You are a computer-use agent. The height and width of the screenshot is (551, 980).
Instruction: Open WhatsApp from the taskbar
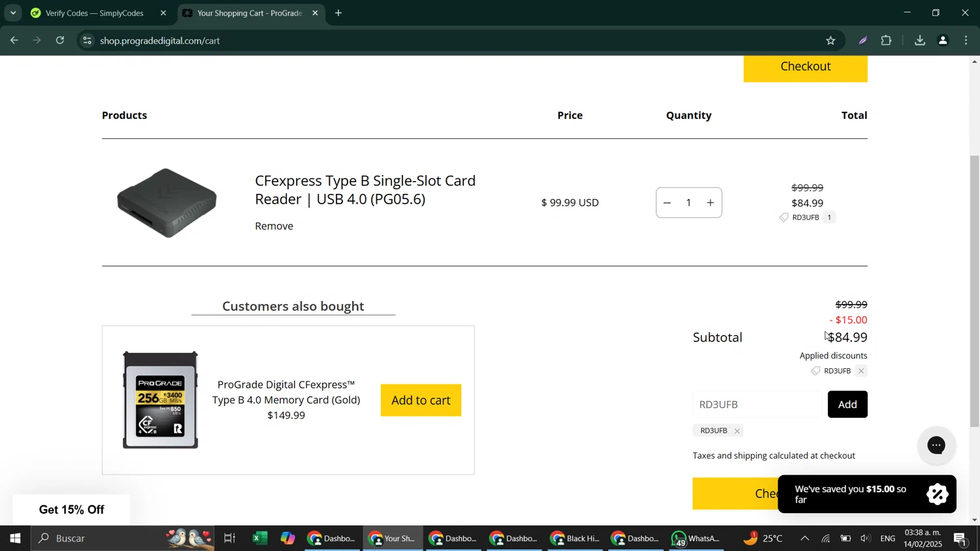[x=696, y=539]
